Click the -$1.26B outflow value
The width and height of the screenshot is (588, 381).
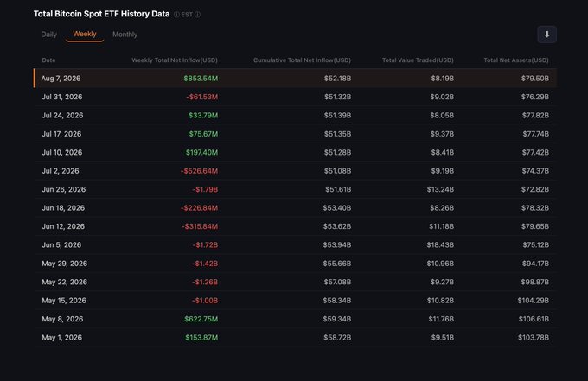coord(205,282)
